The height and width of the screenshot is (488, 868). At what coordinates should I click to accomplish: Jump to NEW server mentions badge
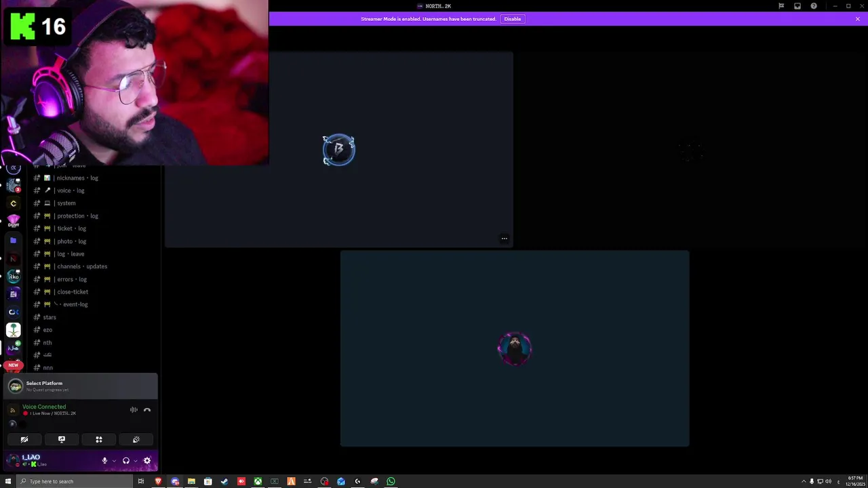point(14,365)
